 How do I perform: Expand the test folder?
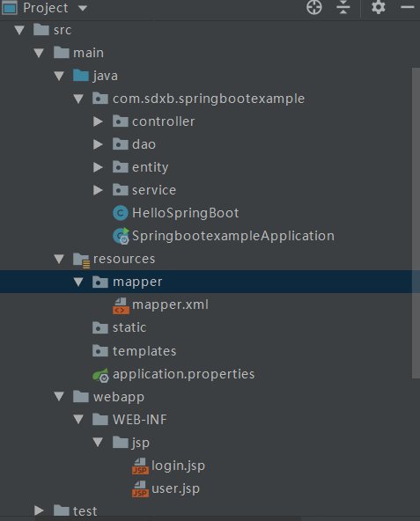click(x=39, y=510)
